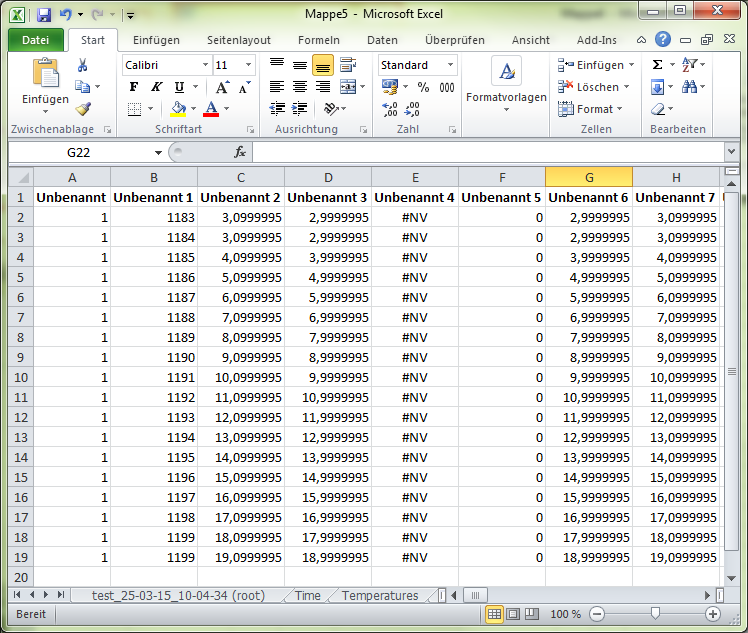Screen dimensions: 748x633
Task: Select the column G header
Action: [589, 177]
